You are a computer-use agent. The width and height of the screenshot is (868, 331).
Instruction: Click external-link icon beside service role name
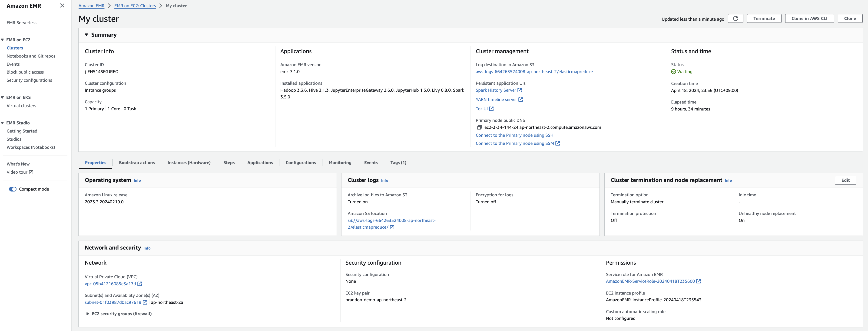[x=699, y=281]
